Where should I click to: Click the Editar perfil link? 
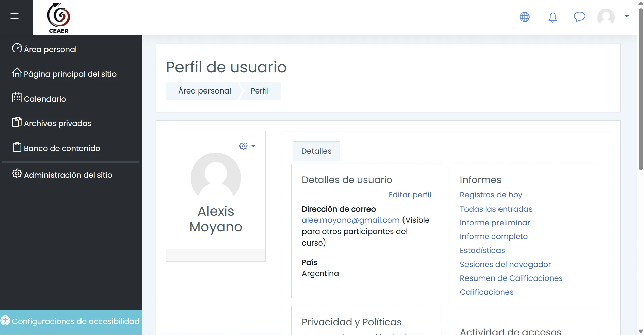coord(410,195)
